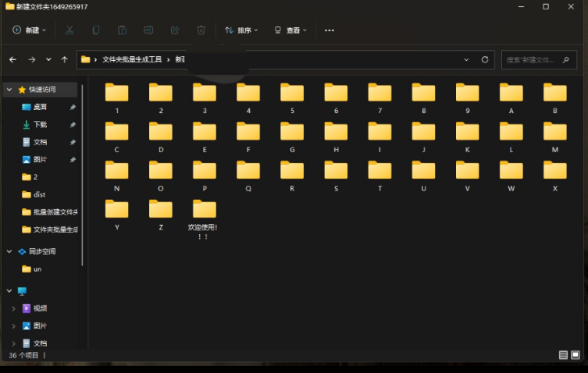
Task: Select 下载 in the navigation pane
Action: click(x=40, y=125)
